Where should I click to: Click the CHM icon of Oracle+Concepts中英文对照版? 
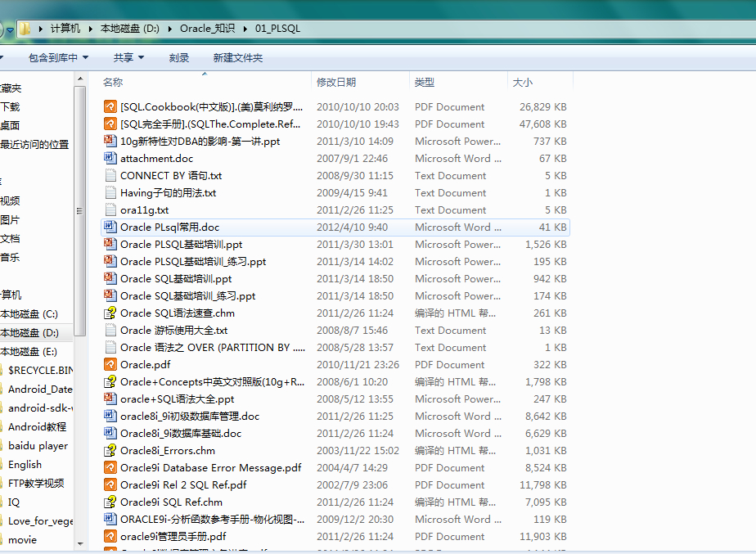(110, 382)
